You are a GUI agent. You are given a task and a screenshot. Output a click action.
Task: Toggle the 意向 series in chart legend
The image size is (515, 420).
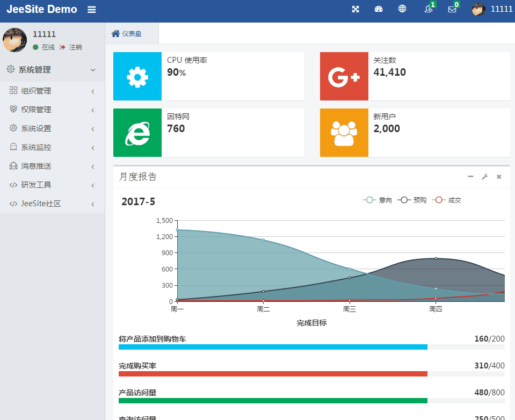pos(378,200)
